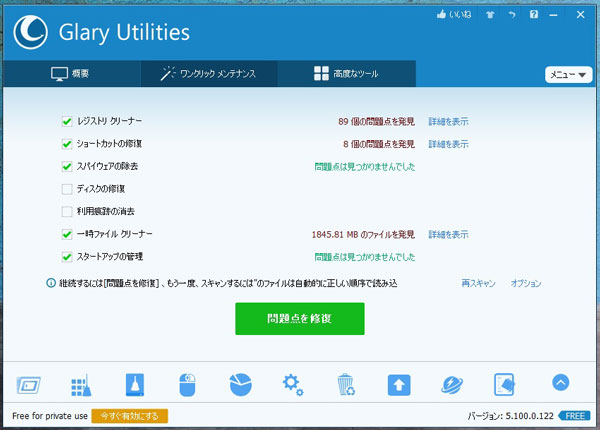The height and width of the screenshot is (430, 600).
Task: Click the version 5.100.0.122 text
Action: pyautogui.click(x=510, y=416)
